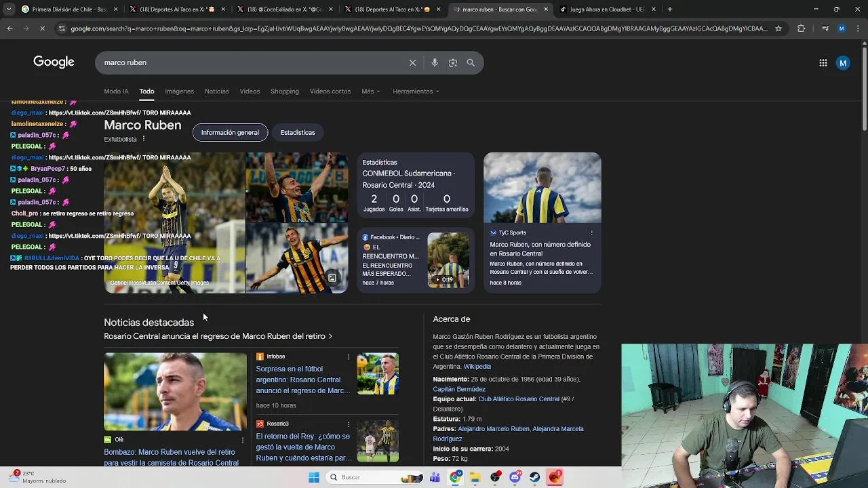Start voice search with microphone icon
Image resolution: width=868 pixels, height=488 pixels.
[435, 62]
